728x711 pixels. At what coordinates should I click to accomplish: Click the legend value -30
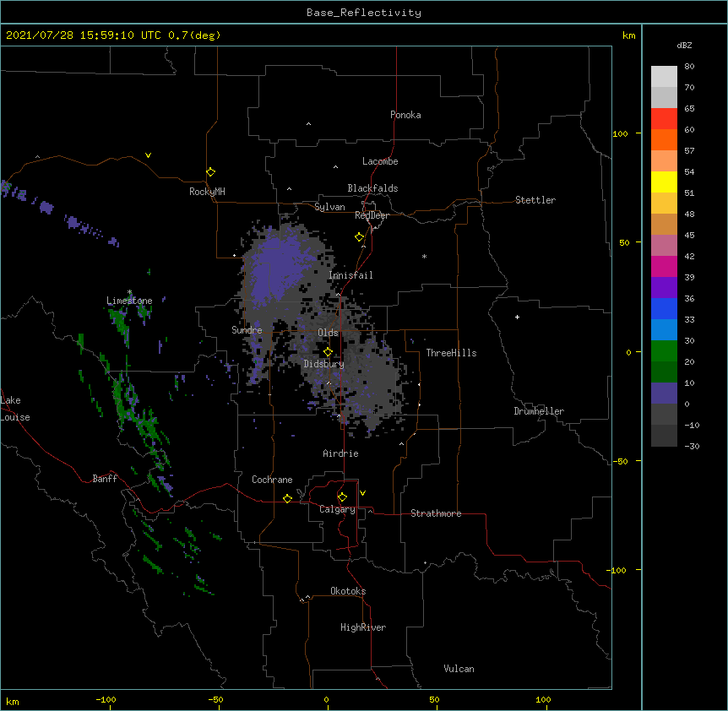[692, 446]
